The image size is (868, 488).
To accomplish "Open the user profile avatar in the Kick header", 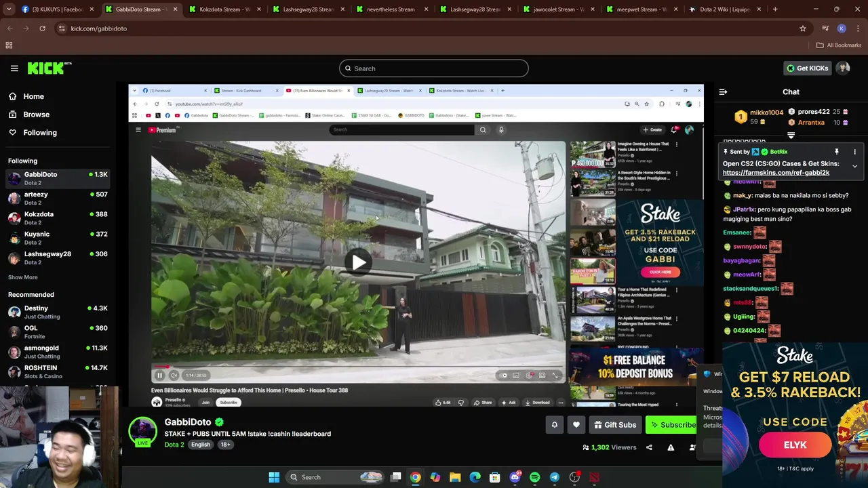I will (844, 68).
